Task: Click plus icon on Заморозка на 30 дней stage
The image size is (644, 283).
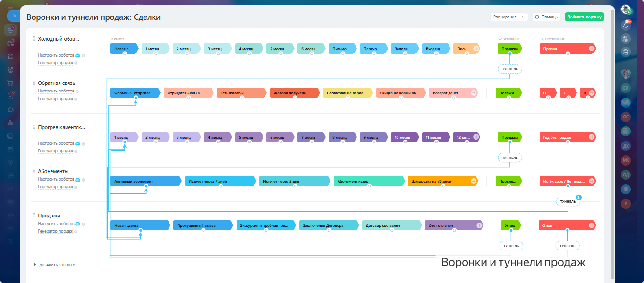Action: (x=473, y=181)
